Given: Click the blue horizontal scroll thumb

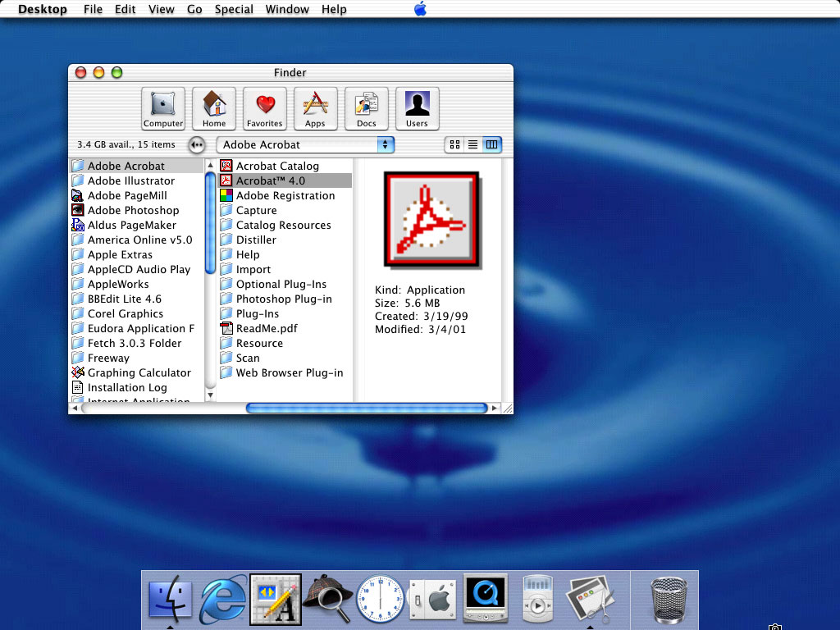Looking at the screenshot, I should [x=367, y=409].
